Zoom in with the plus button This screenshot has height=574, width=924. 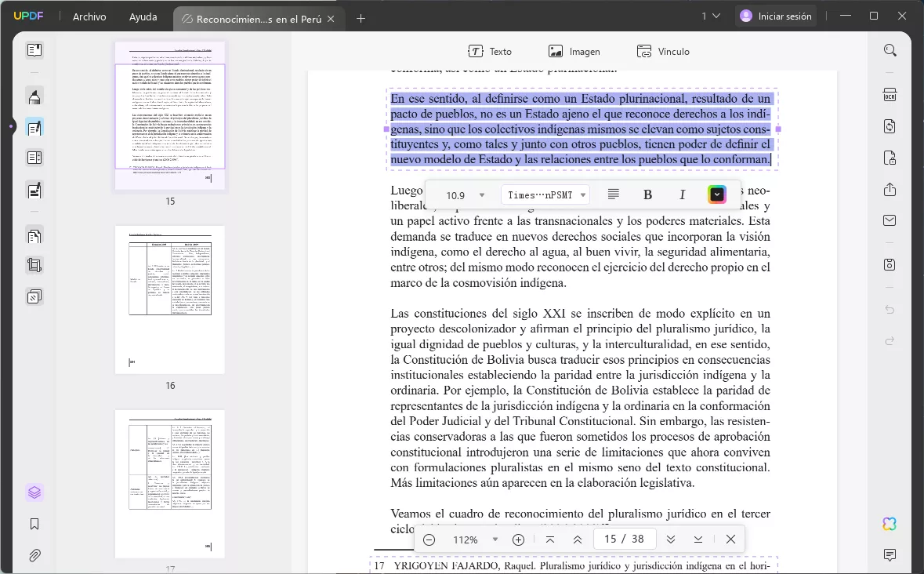518,539
